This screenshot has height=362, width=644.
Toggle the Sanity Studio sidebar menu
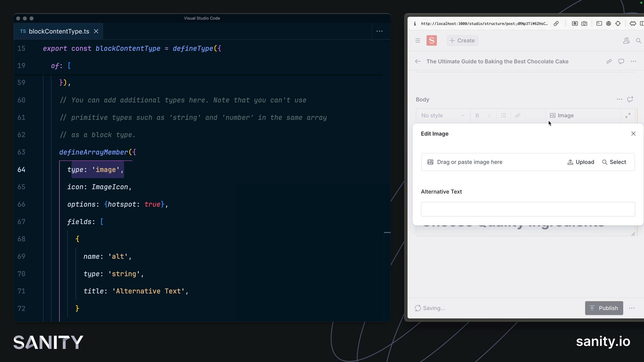click(418, 40)
